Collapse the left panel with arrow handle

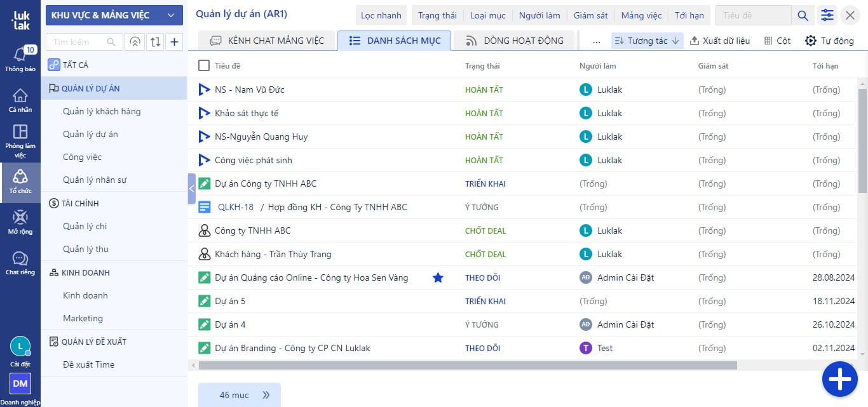(x=191, y=189)
